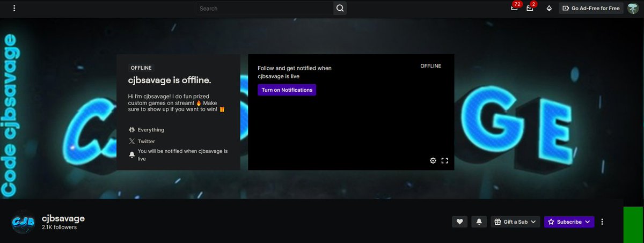Open the Everything link in offline panel
The height and width of the screenshot is (243, 644).
pos(151,130)
